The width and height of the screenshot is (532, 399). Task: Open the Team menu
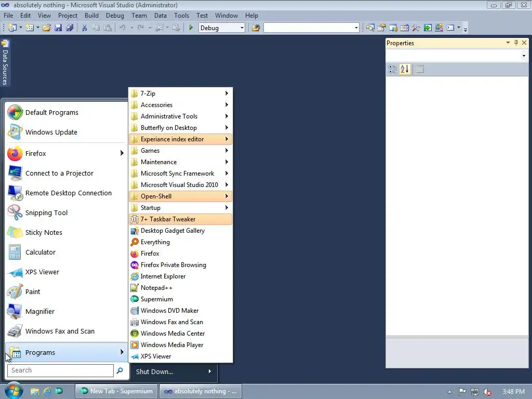tap(139, 16)
